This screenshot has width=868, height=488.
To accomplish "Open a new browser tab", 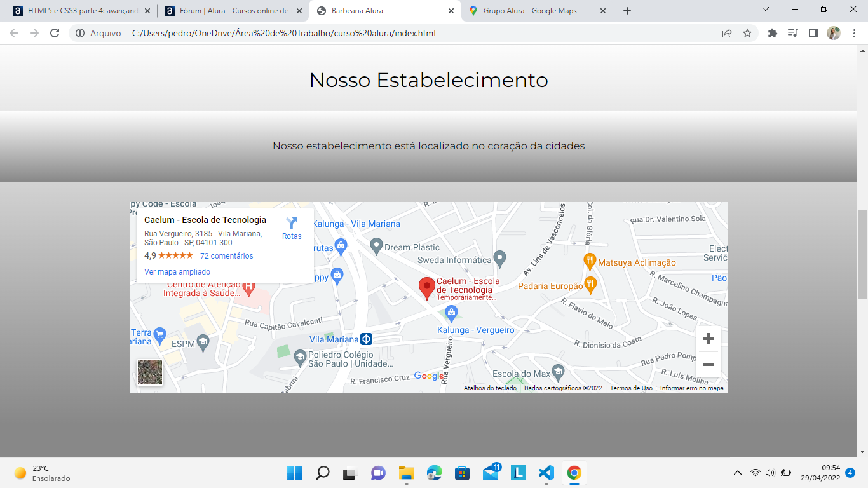I will (627, 11).
